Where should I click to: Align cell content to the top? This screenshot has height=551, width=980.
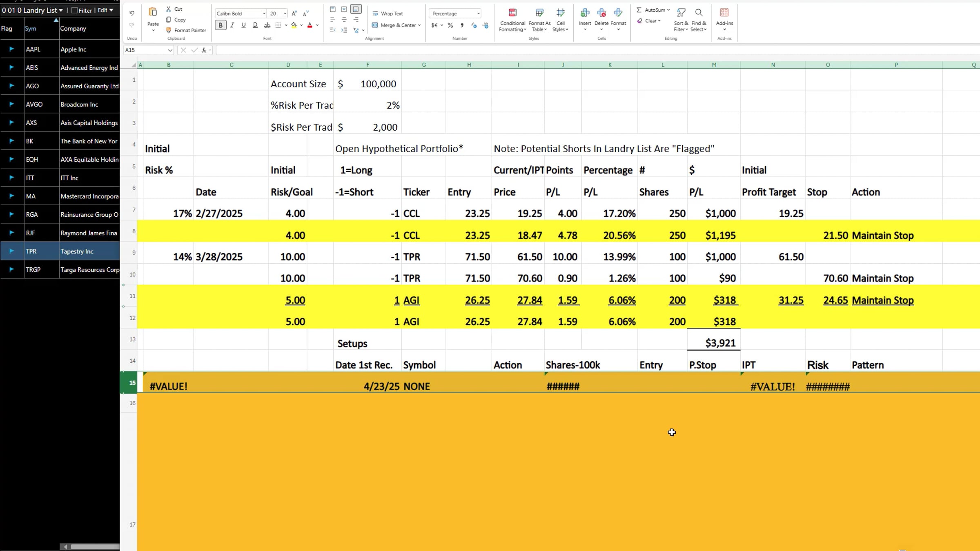[x=333, y=9]
